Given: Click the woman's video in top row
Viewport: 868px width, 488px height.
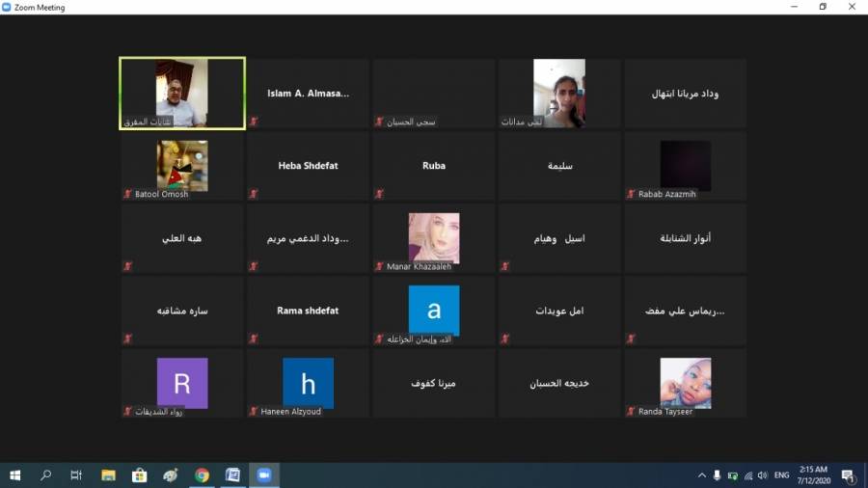Looking at the screenshot, I should pyautogui.click(x=559, y=94).
